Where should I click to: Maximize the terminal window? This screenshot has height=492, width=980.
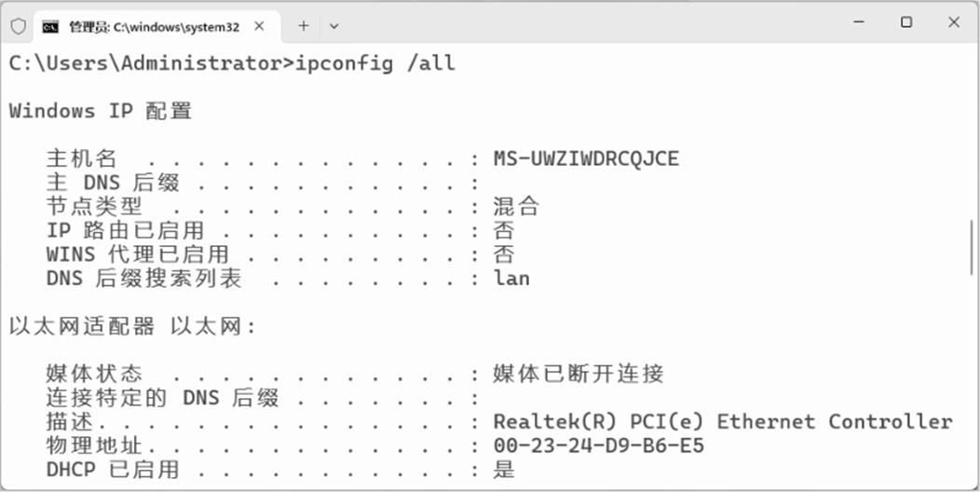[905, 22]
